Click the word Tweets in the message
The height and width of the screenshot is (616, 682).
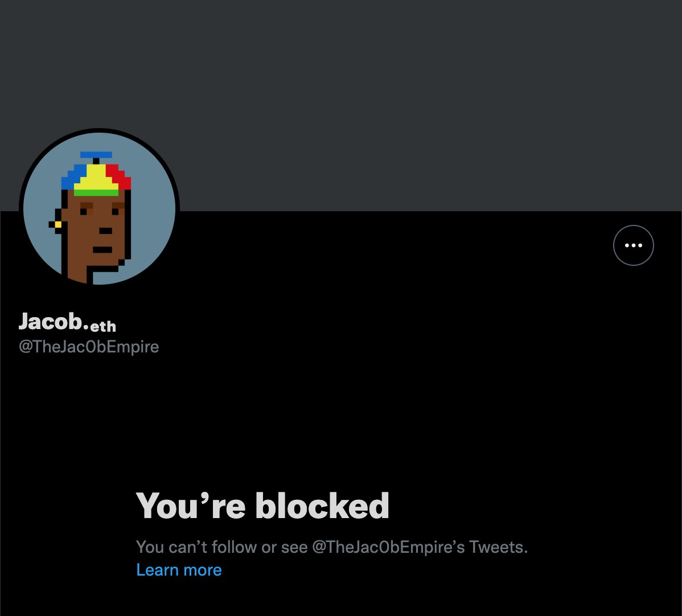[x=499, y=547]
